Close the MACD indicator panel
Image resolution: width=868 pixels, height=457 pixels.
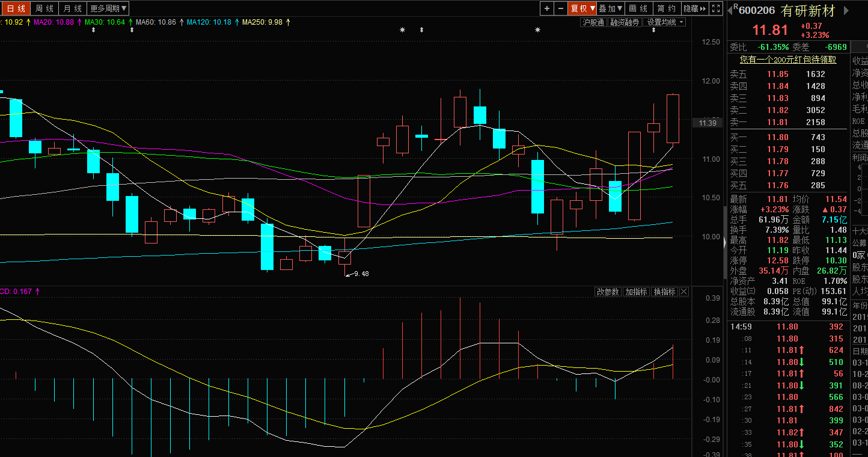click(684, 292)
